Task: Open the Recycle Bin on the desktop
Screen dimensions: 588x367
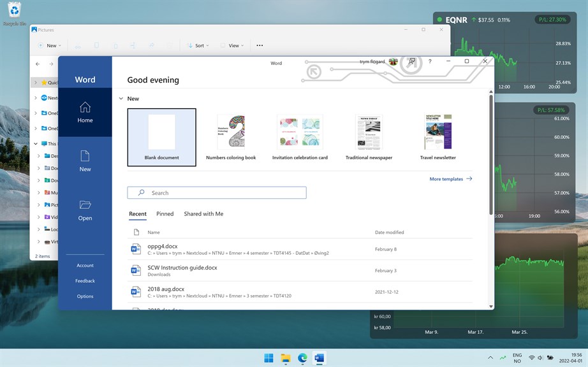Action: 14,11
